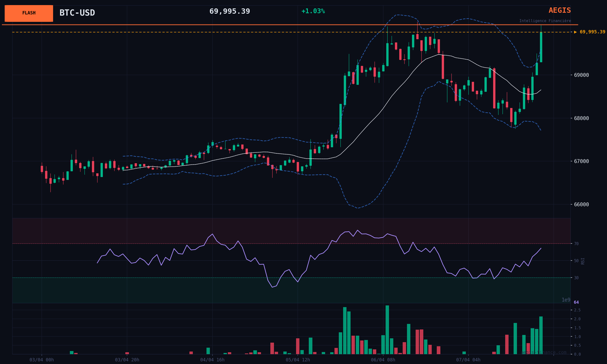The height and width of the screenshot is (364, 607).
Task: Click the purple RSI value 64
Action: click(x=576, y=303)
